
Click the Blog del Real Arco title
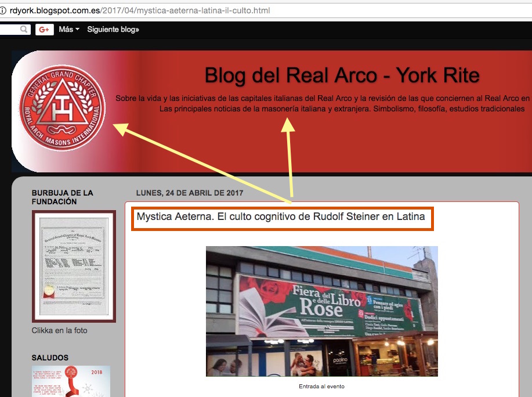[342, 75]
